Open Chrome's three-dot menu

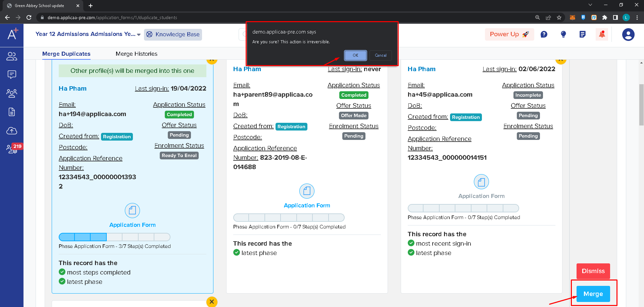coord(637,17)
